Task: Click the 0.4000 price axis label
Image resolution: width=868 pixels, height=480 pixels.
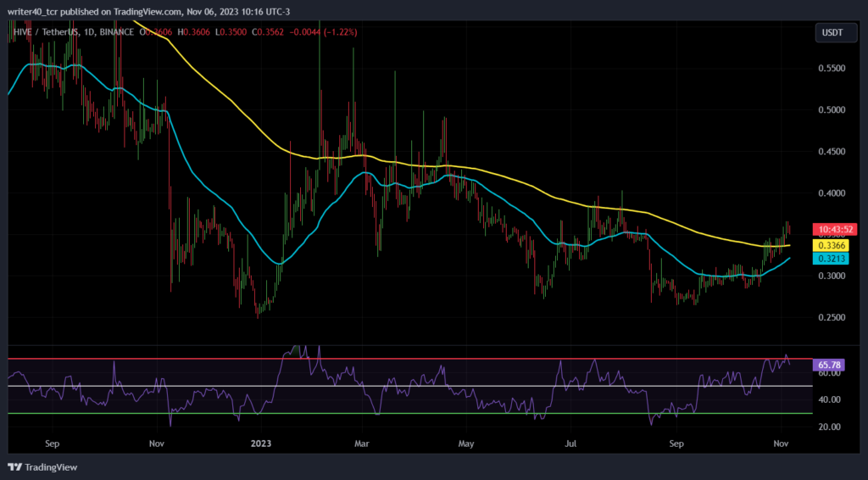Action: coord(832,193)
